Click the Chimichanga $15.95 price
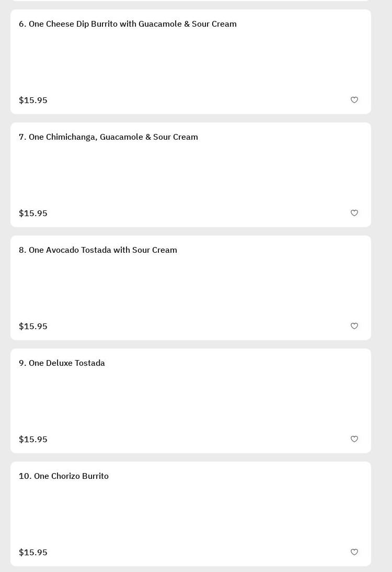 [33, 214]
